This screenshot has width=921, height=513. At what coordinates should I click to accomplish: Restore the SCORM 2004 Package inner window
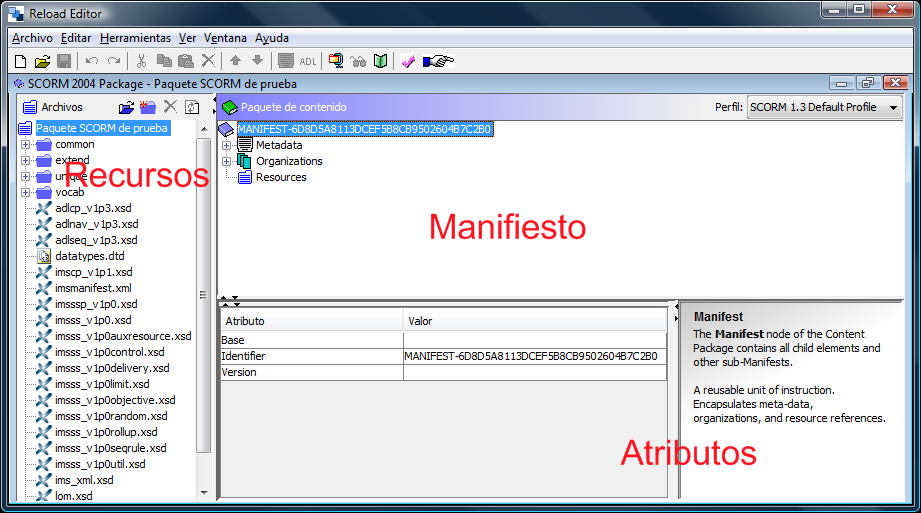point(868,83)
